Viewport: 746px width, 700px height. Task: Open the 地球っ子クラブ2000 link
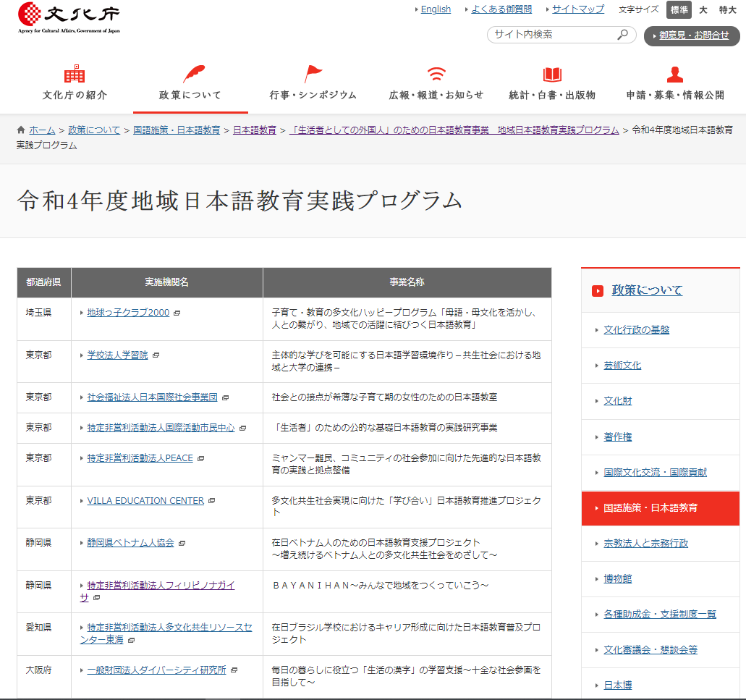point(128,313)
